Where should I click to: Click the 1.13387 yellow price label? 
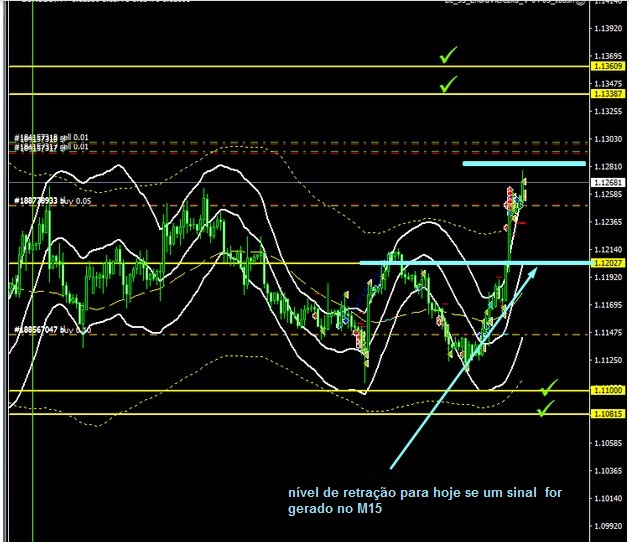coord(608,93)
